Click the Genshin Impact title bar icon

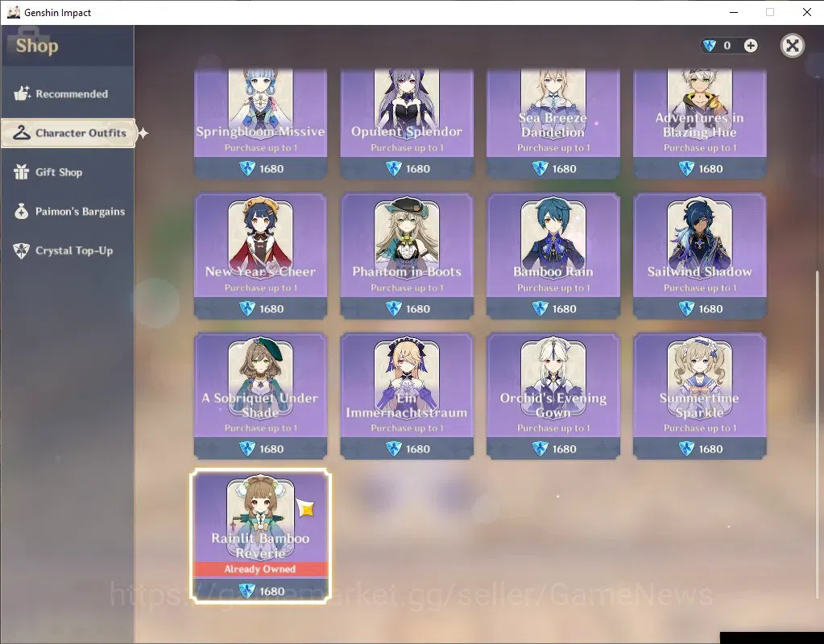click(x=13, y=12)
